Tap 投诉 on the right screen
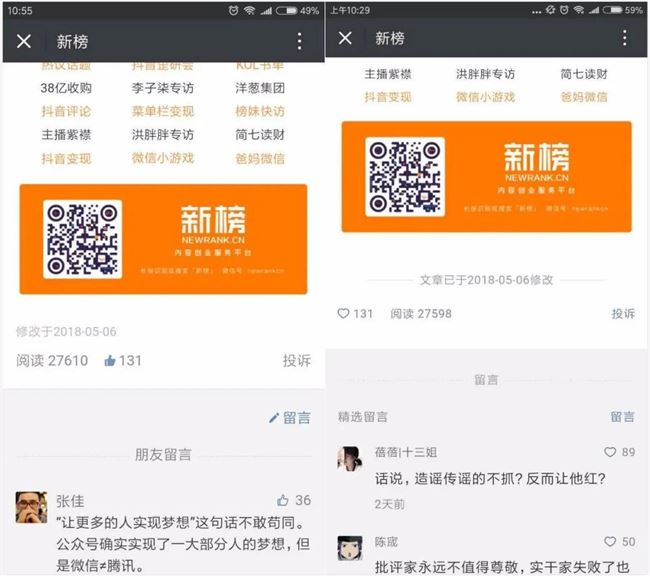Viewport: 650px width, 576px height. (623, 314)
